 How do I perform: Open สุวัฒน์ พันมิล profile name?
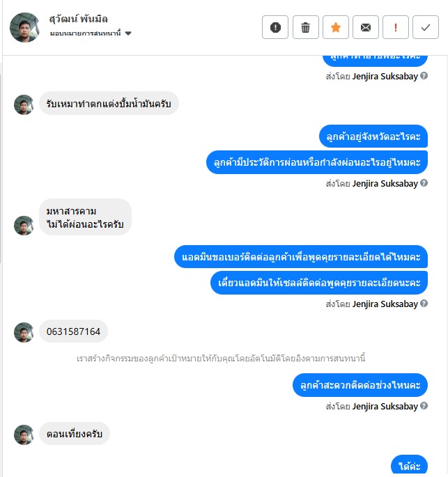79,19
